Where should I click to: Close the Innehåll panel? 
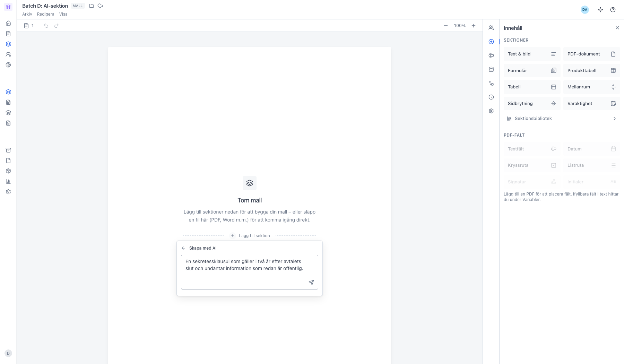click(617, 28)
